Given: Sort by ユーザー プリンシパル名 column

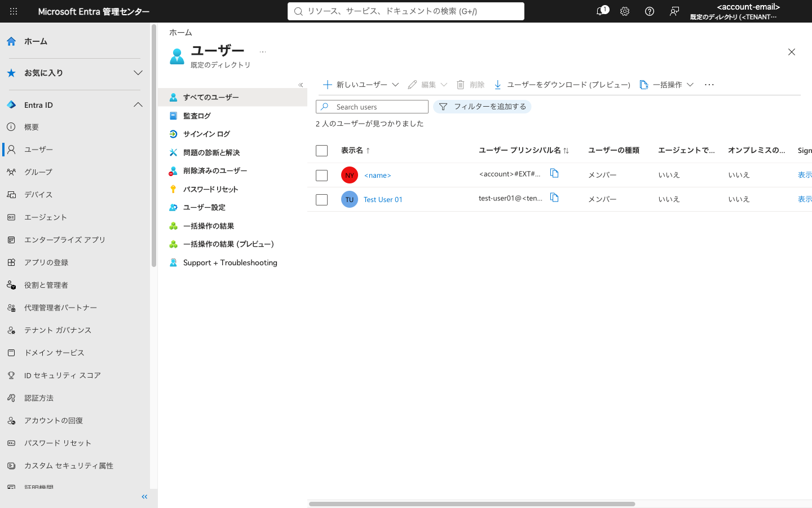Looking at the screenshot, I should pos(523,150).
